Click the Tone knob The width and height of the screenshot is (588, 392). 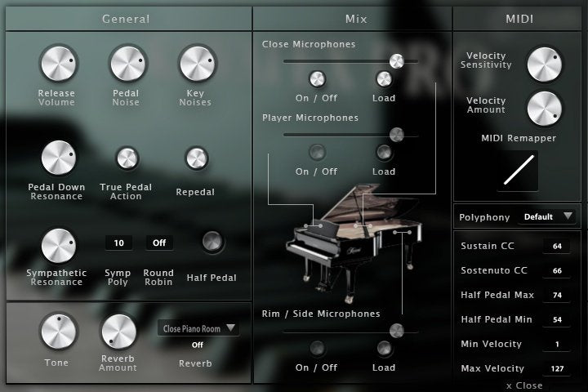click(x=56, y=331)
